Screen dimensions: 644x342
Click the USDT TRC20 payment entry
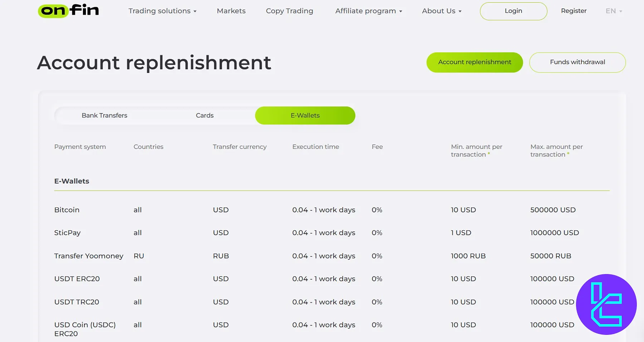coord(77,302)
